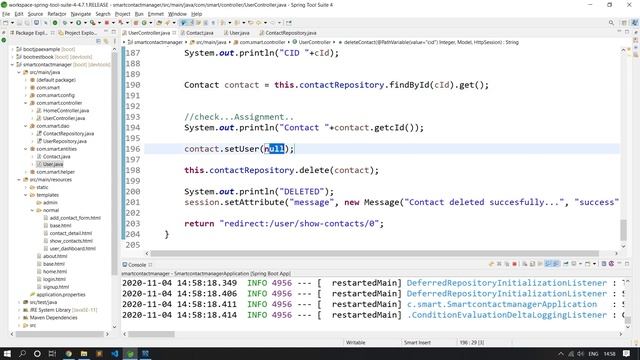Select application.properties file
Image resolution: width=640 pixels, height=360 pixels.
61,294
